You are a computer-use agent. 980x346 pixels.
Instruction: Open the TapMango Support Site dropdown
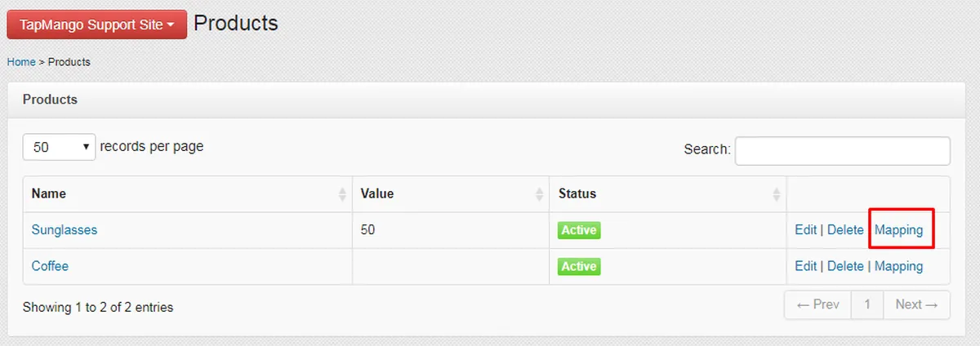pos(96,24)
